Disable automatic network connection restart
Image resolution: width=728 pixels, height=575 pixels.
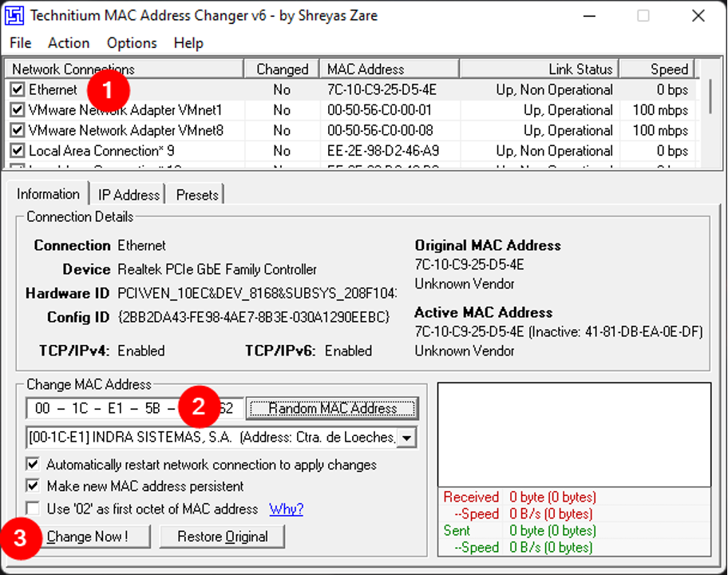(33, 464)
